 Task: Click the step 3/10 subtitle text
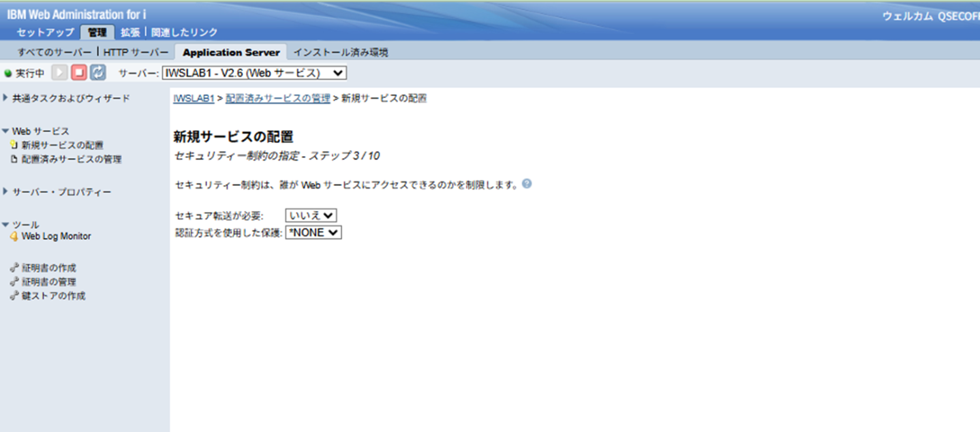[277, 156]
